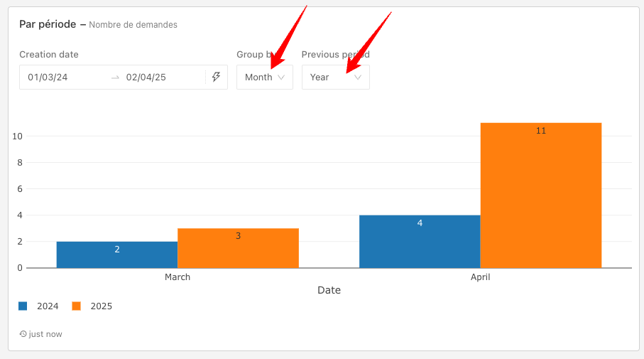Click the orange 2025 legend swatch
Screen dimensions: 644x359
(77, 306)
